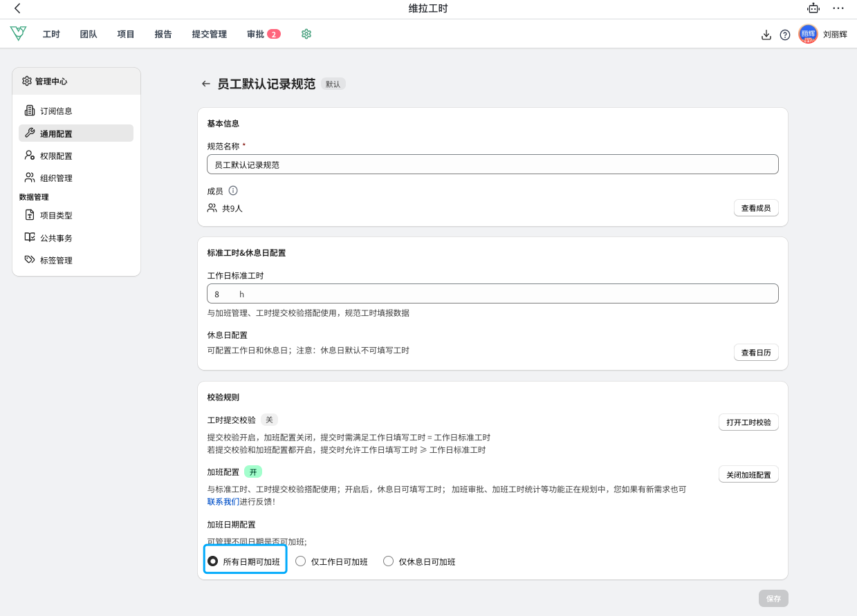
Task: Select 仅工作日可加班 radio option
Action: coord(301,561)
